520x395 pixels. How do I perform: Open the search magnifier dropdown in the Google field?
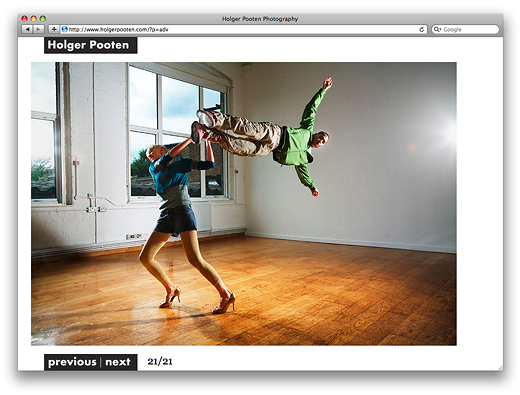(x=437, y=29)
